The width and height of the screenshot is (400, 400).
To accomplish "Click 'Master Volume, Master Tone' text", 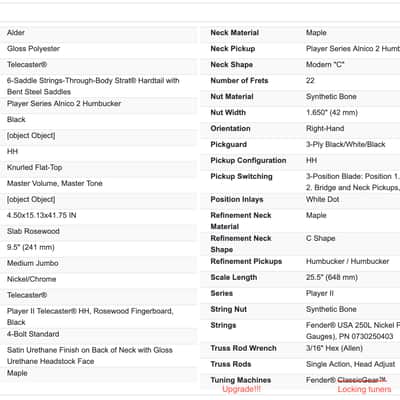I will point(55,183).
